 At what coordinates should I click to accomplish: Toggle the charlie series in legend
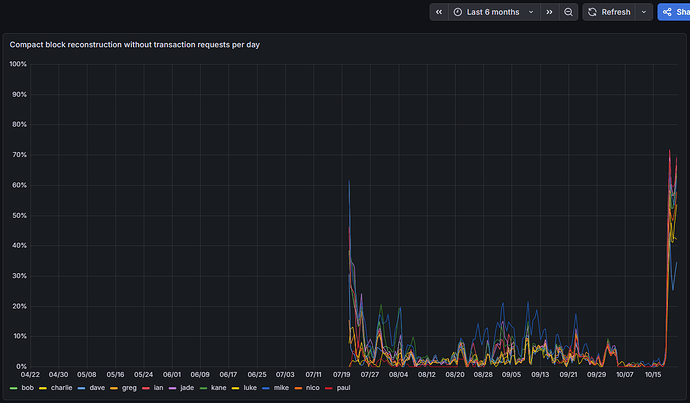pyautogui.click(x=61, y=388)
